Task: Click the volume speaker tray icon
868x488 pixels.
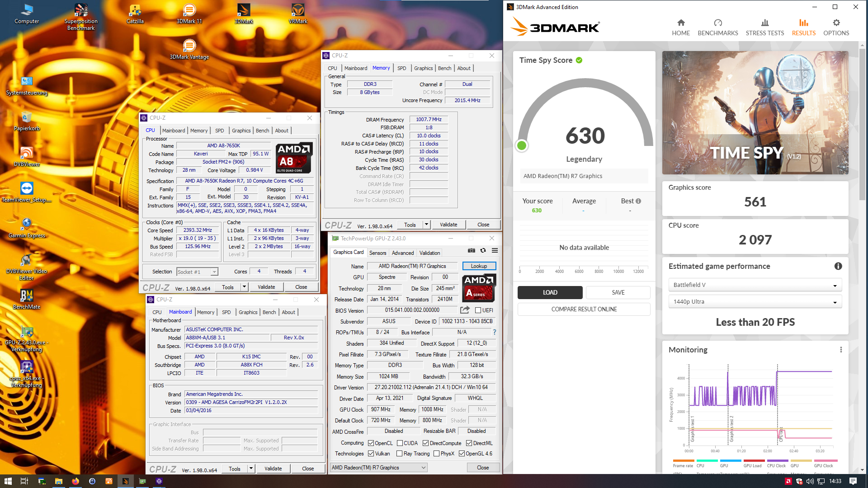Action: pos(810,481)
